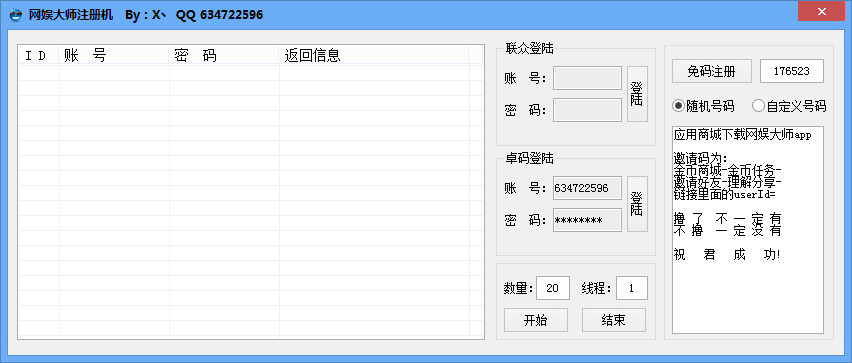Click the 开始 button

click(x=536, y=320)
